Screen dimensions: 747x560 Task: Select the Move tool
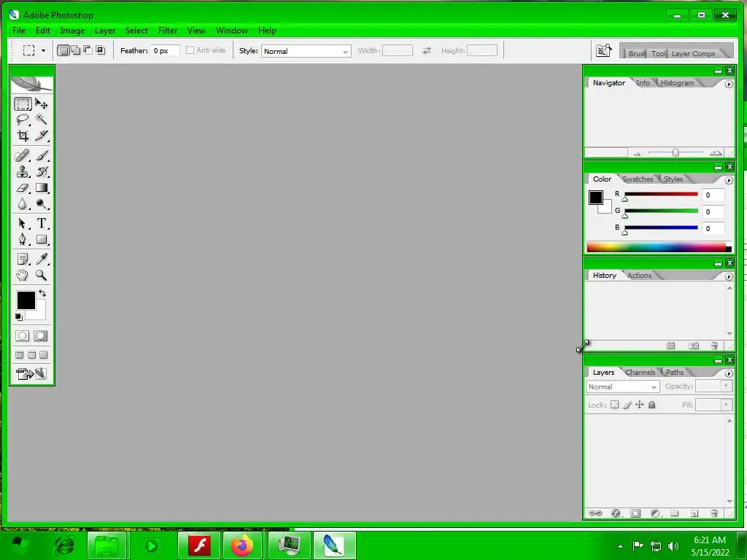click(42, 104)
